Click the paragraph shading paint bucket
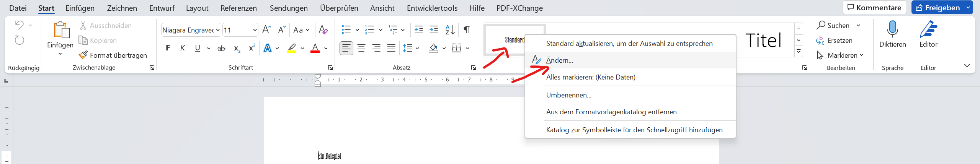 [433, 48]
